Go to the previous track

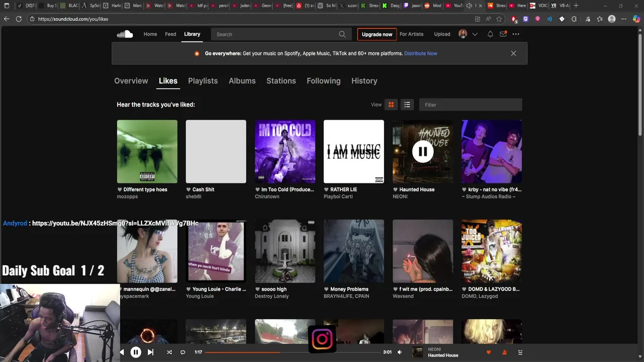tap(122, 352)
